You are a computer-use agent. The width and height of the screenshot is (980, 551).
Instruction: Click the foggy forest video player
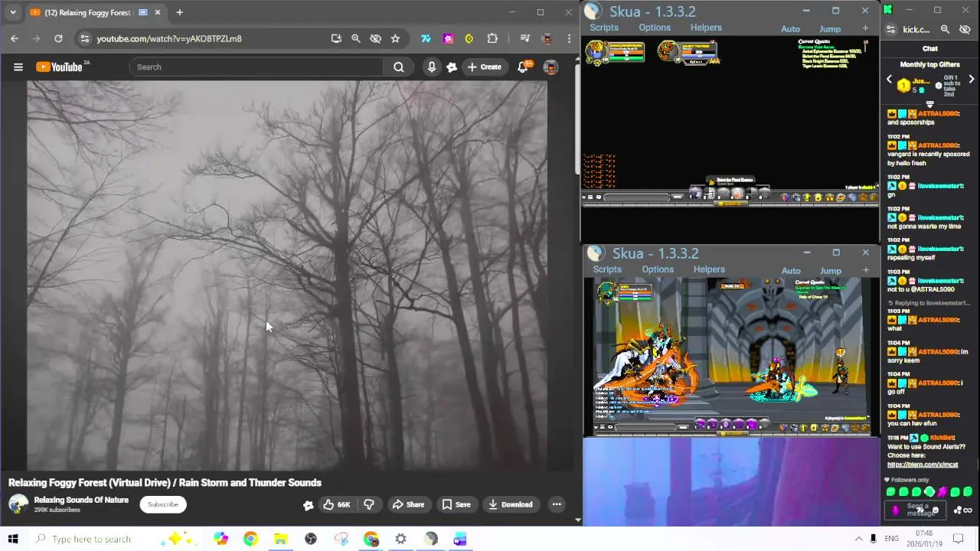[x=287, y=275]
